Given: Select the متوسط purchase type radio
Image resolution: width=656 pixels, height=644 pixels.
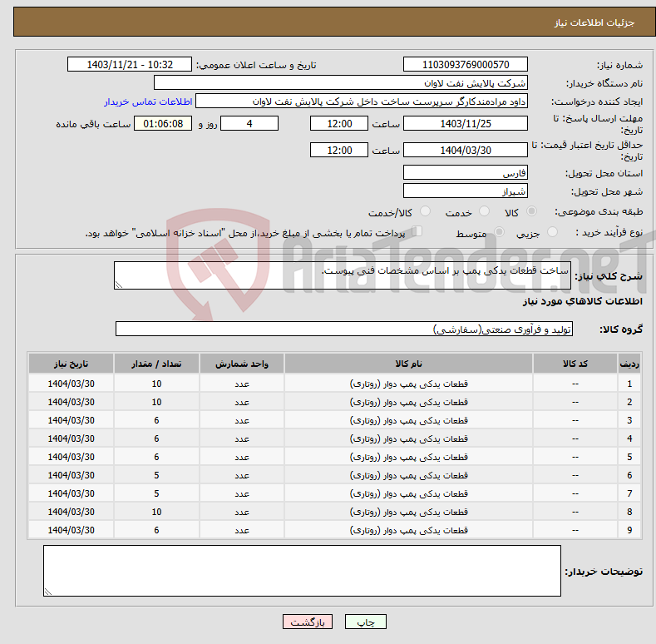Looking at the screenshot, I should pos(499,231).
